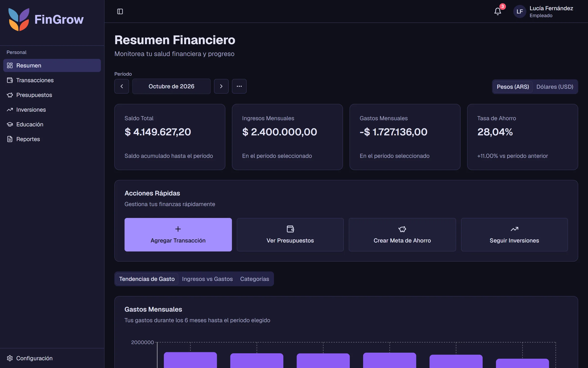Click the trend arrow icon in Seguir Inversiones
The width and height of the screenshot is (588, 368).
(x=514, y=229)
